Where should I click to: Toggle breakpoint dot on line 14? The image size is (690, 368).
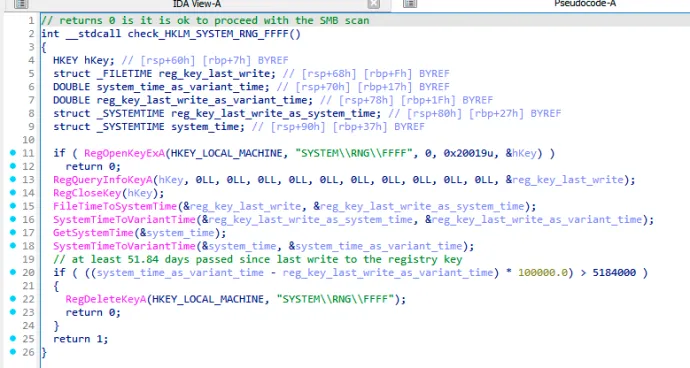13,192
